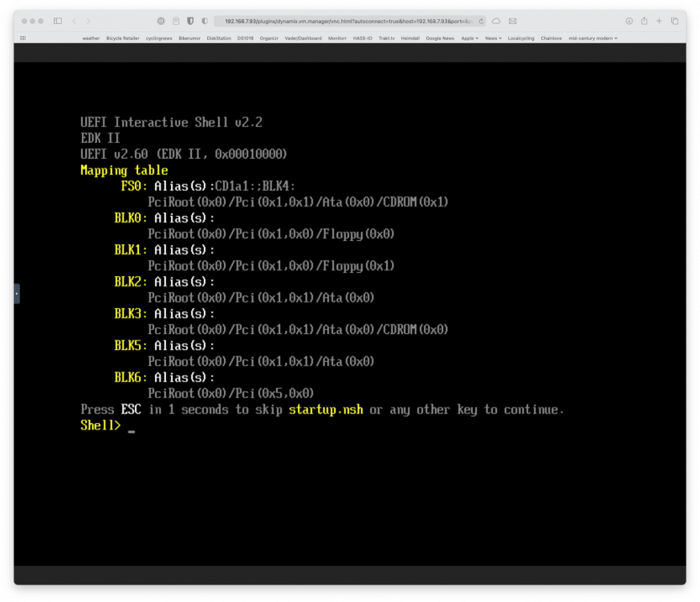Viewport: 700px width, 602px height.
Task: Open the 1Password extension icon
Action: pyautogui.click(x=161, y=21)
